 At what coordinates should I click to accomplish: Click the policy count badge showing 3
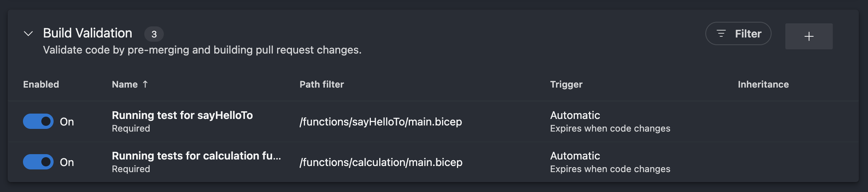(154, 34)
